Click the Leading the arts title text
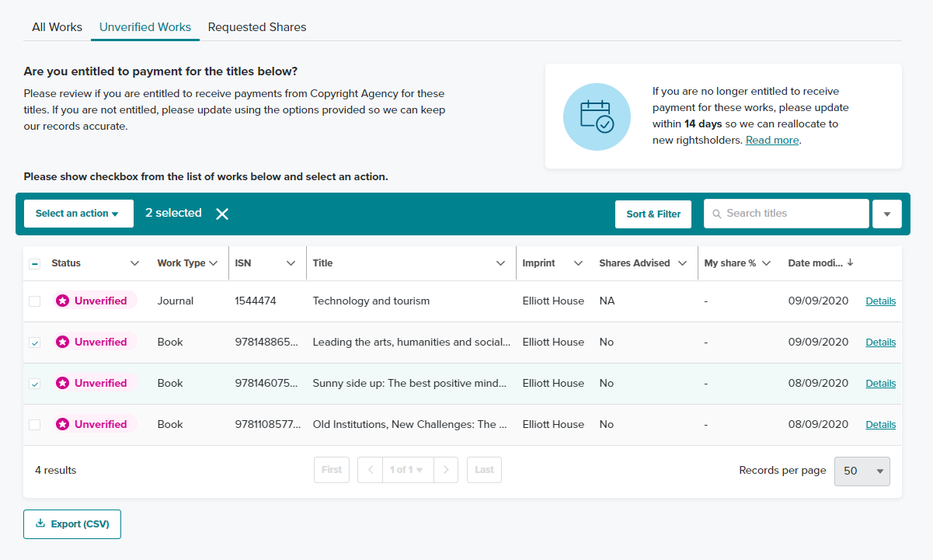This screenshot has width=933, height=560. click(412, 342)
